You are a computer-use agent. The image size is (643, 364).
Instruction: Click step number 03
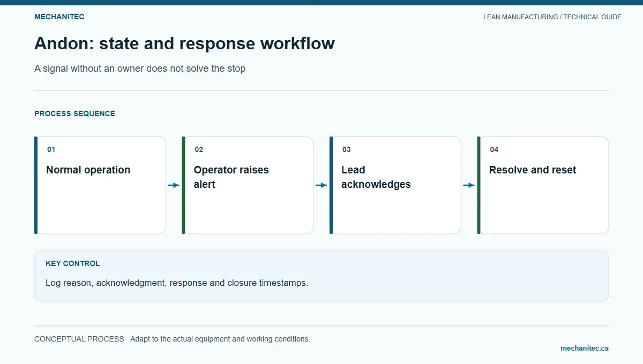point(347,149)
